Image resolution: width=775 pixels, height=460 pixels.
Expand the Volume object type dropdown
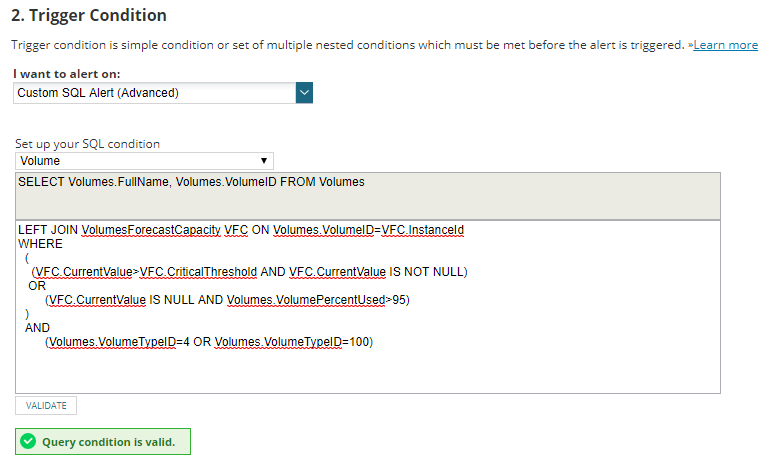[144, 161]
